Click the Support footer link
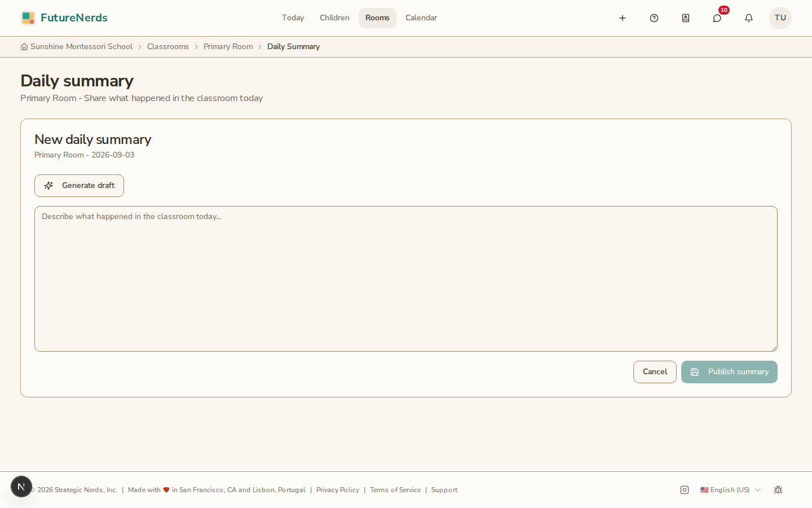The image size is (812, 508). click(444, 490)
